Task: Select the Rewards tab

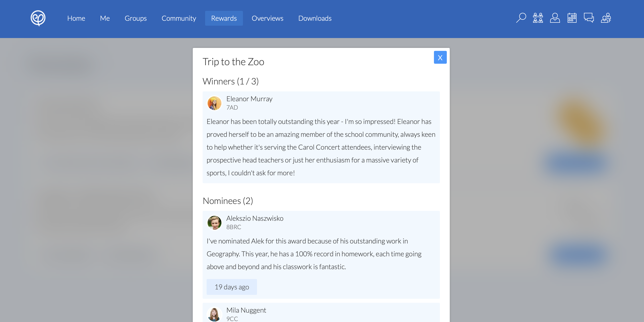Action: pos(224,18)
